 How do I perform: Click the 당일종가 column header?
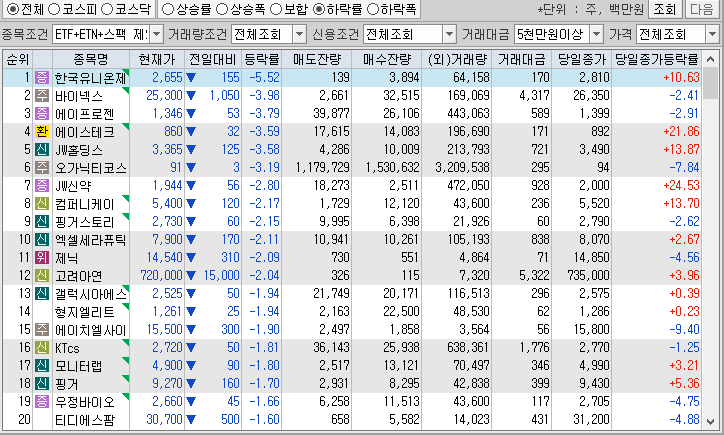(x=582, y=59)
